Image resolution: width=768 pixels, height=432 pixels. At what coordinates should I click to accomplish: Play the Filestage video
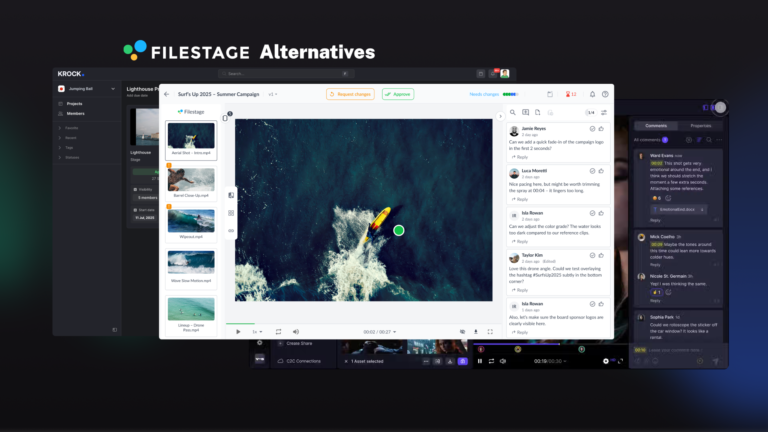[x=238, y=332]
